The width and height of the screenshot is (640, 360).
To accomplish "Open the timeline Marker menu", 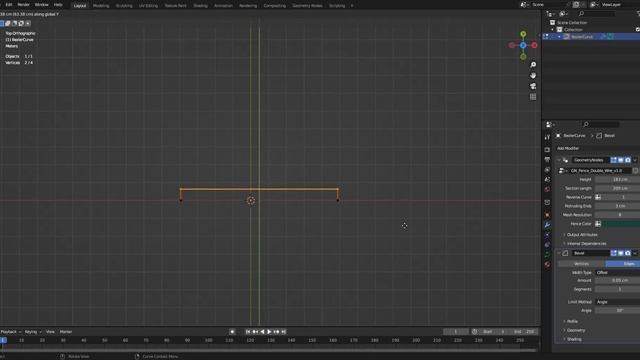I will click(x=66, y=332).
